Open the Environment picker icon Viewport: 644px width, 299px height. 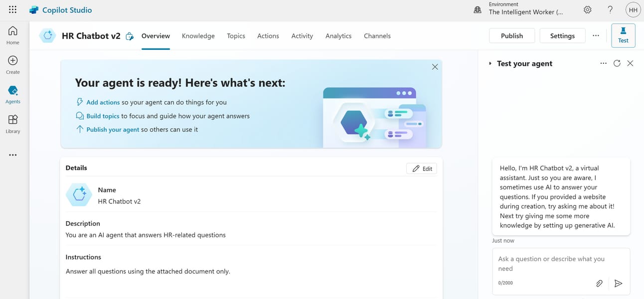click(x=478, y=10)
